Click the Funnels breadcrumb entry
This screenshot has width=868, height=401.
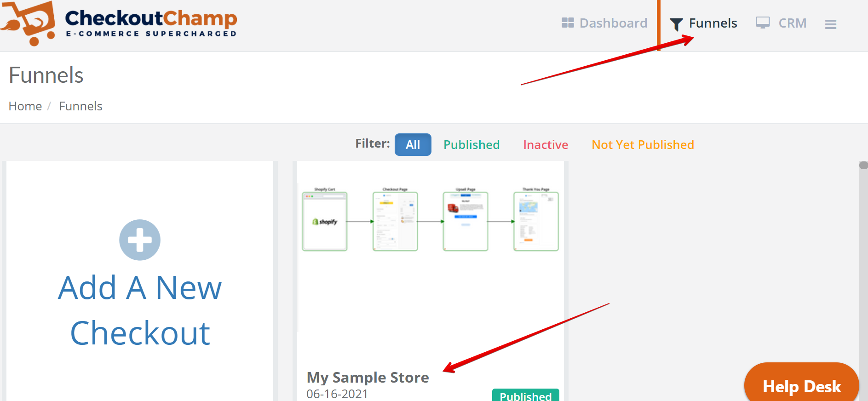click(80, 106)
